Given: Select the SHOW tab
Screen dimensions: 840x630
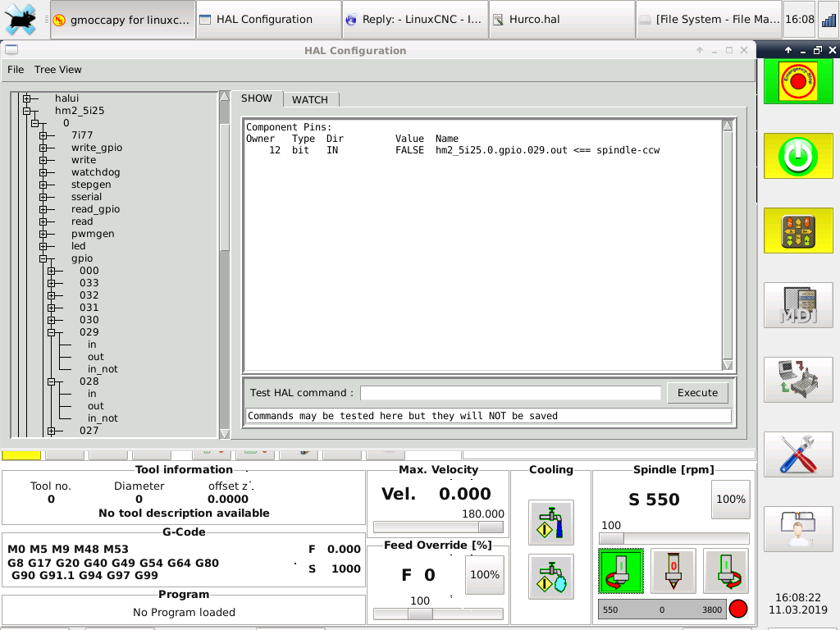Looking at the screenshot, I should click(257, 98).
